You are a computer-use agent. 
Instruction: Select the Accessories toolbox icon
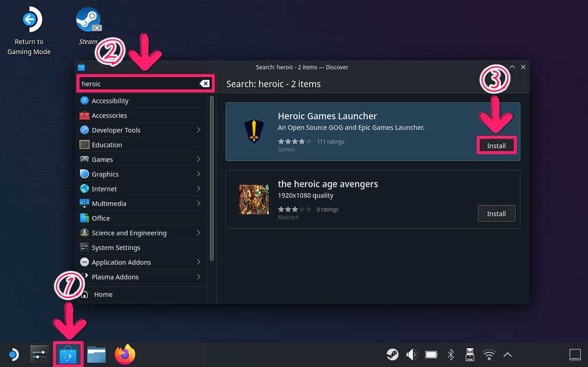tap(84, 115)
